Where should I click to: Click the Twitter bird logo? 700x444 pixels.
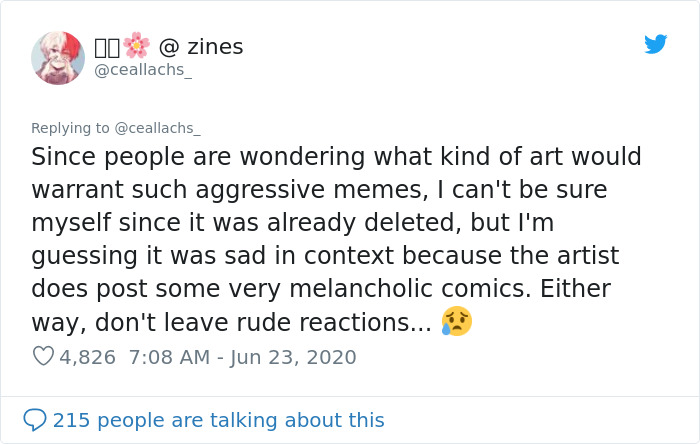(655, 44)
